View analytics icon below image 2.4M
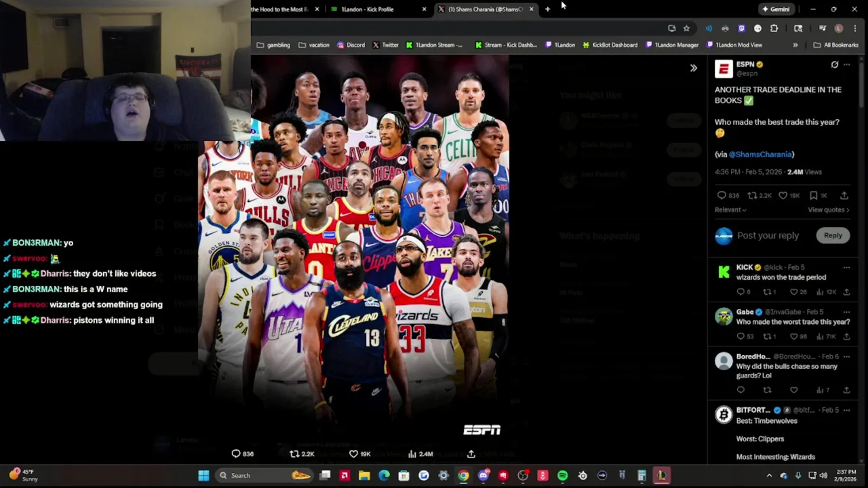The image size is (868, 488). (x=412, y=453)
